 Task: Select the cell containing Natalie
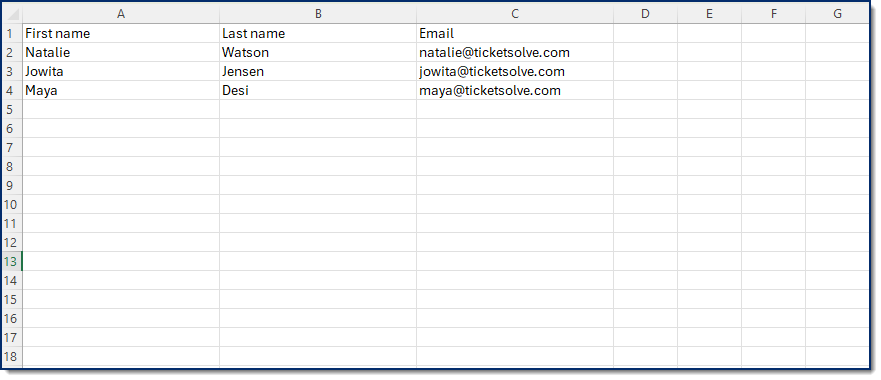point(121,52)
